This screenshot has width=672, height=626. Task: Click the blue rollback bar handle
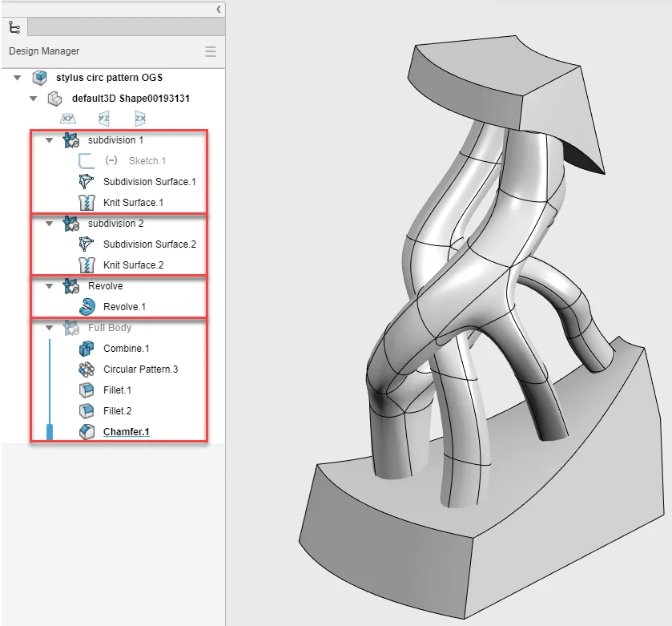50,433
